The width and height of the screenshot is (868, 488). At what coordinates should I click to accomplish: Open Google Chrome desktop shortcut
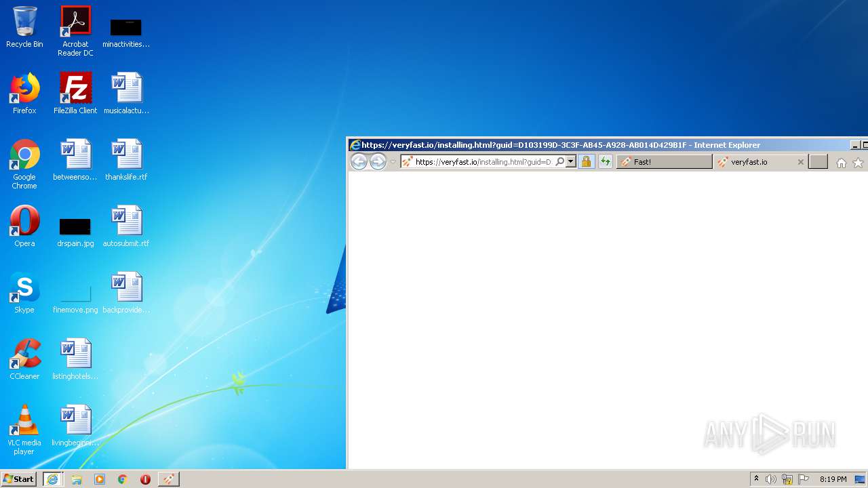(24, 164)
